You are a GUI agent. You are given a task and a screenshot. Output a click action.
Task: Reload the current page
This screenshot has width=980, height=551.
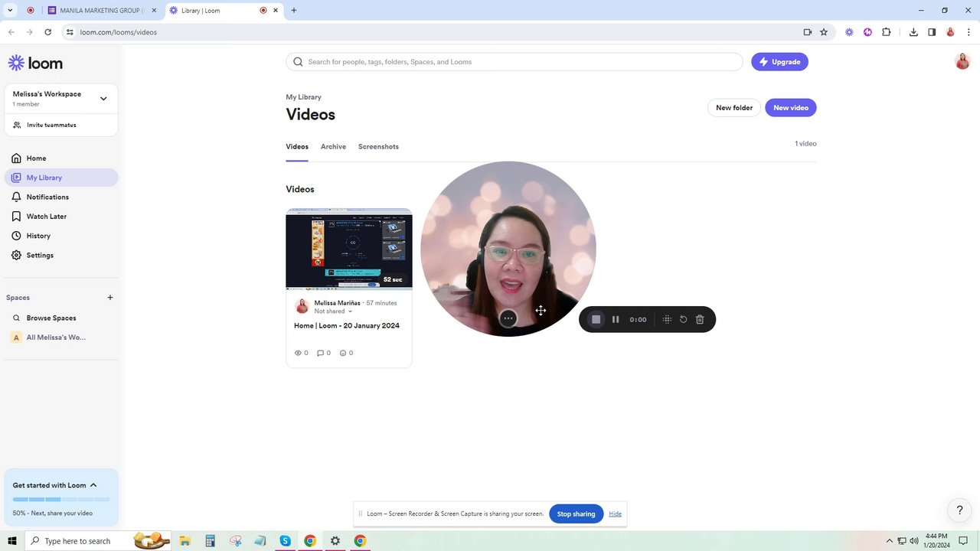(x=48, y=32)
